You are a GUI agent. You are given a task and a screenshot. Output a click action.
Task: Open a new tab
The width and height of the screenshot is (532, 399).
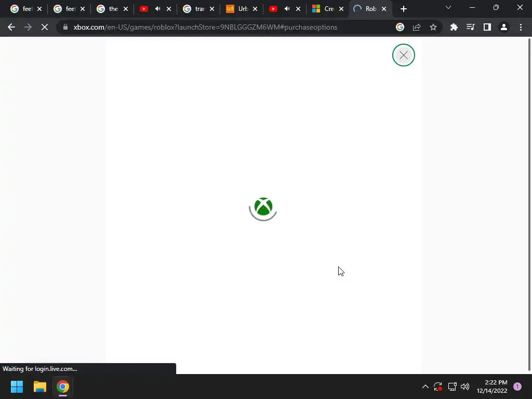click(403, 9)
